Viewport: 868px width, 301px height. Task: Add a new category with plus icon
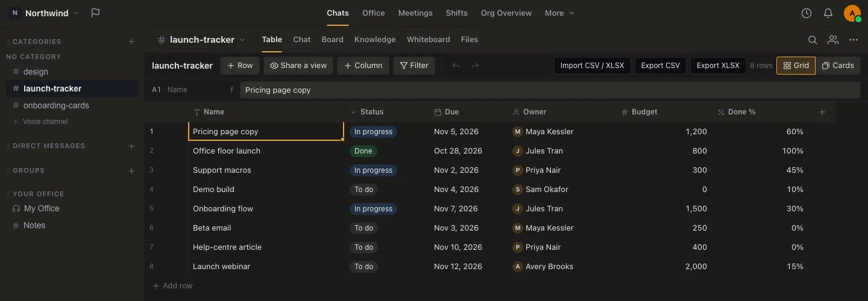click(131, 42)
